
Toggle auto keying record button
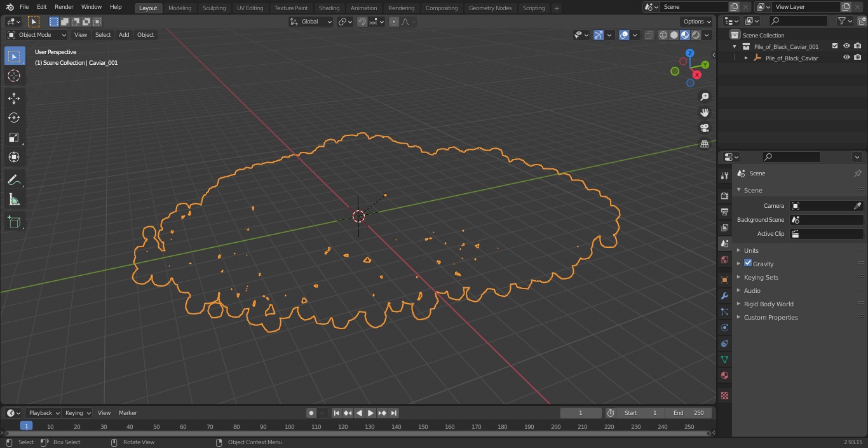(311, 413)
